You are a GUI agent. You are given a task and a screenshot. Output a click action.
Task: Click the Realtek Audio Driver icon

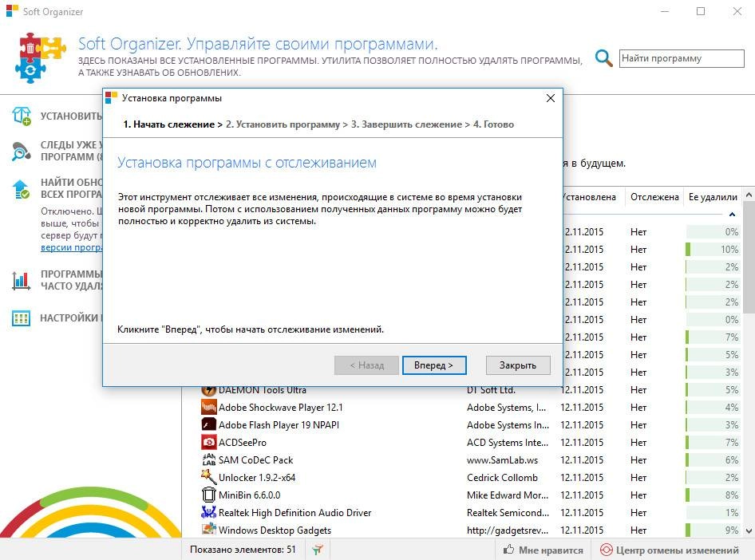coord(208,512)
